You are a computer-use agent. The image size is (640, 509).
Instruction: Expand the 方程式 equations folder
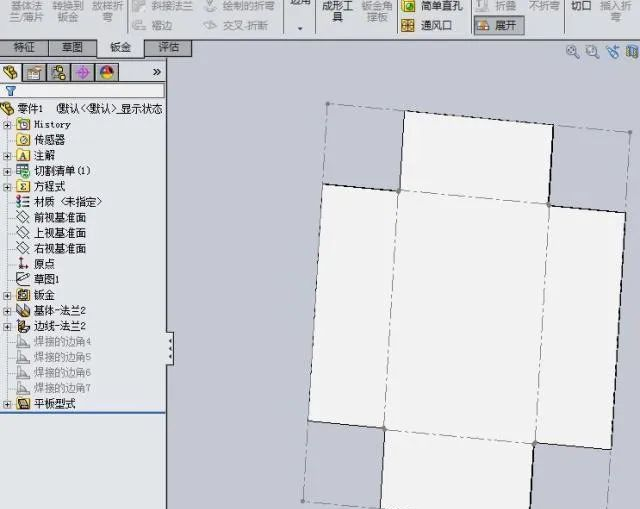pos(7,187)
